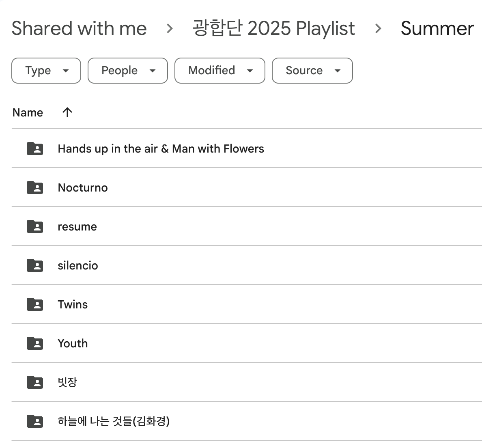Reverse sort order with the Name arrow
This screenshot has width=482, height=448.
pyautogui.click(x=67, y=112)
